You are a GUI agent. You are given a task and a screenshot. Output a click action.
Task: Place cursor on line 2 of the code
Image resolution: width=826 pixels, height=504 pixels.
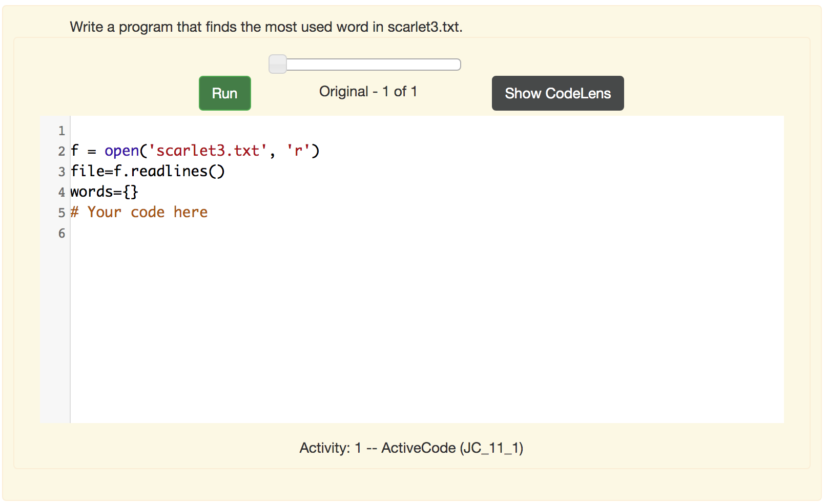point(195,151)
